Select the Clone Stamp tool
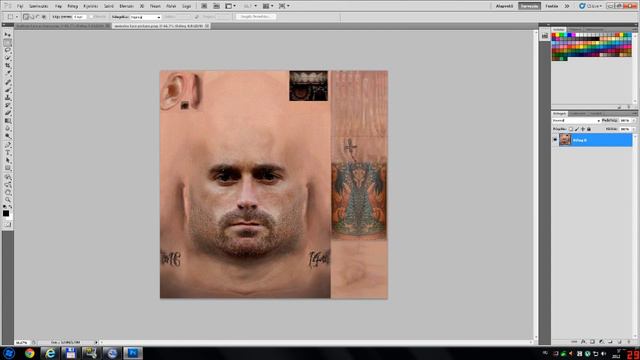The image size is (640, 360). click(x=7, y=98)
